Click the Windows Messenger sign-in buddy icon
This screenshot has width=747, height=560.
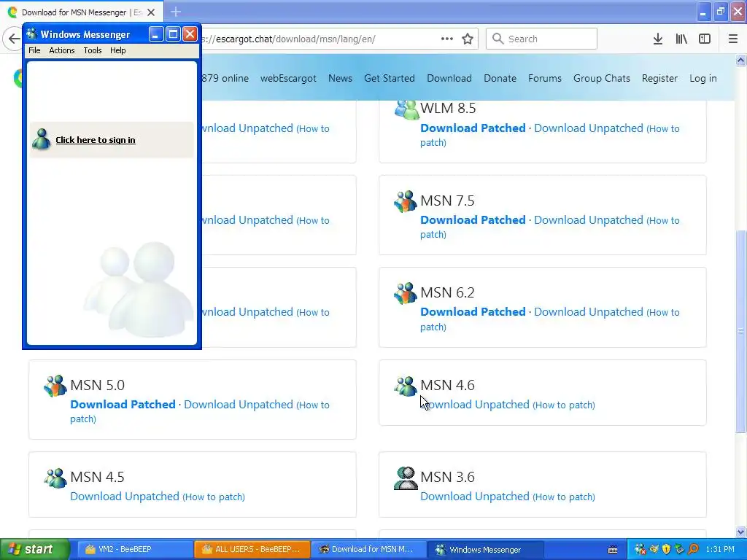tap(42, 139)
